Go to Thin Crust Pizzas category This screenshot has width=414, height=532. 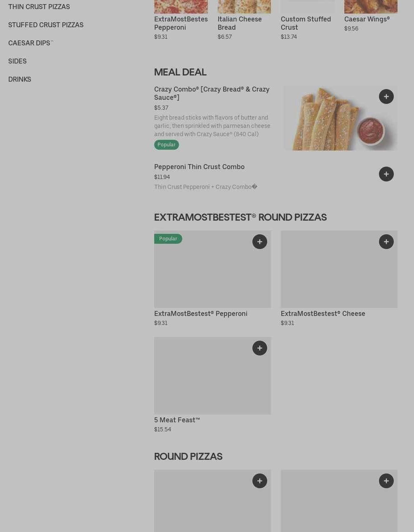pos(39,7)
